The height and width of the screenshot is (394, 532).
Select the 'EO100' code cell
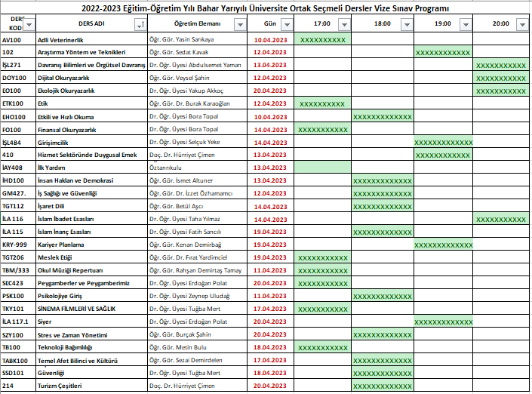[18, 91]
